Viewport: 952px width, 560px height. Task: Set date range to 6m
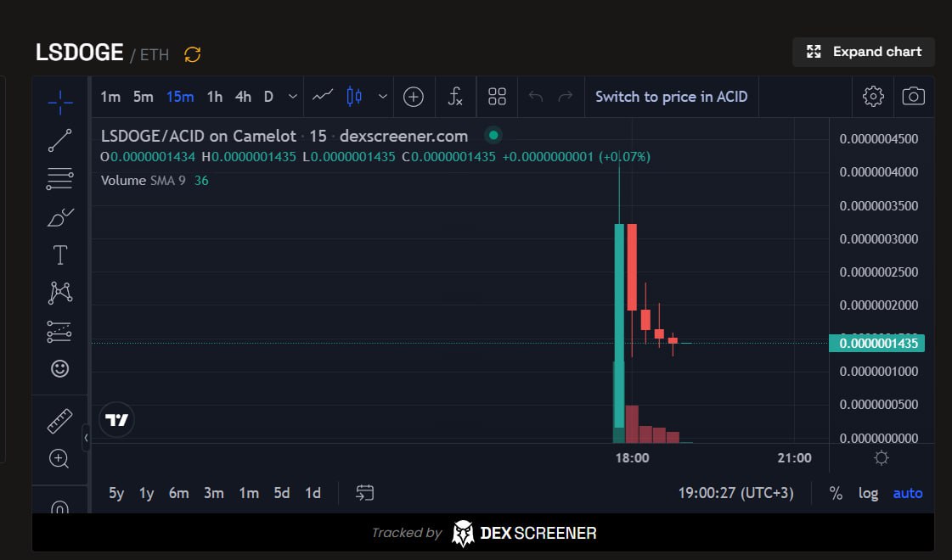(178, 493)
